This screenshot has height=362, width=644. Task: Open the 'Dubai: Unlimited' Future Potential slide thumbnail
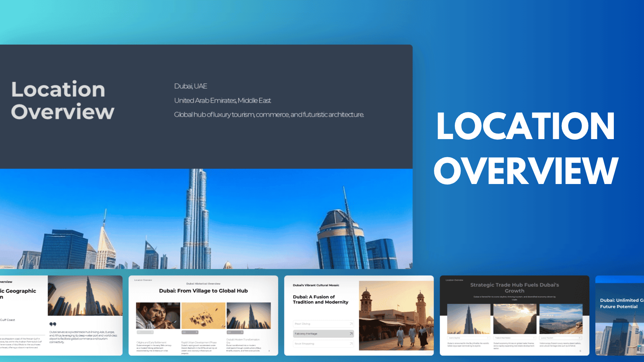coord(620,315)
